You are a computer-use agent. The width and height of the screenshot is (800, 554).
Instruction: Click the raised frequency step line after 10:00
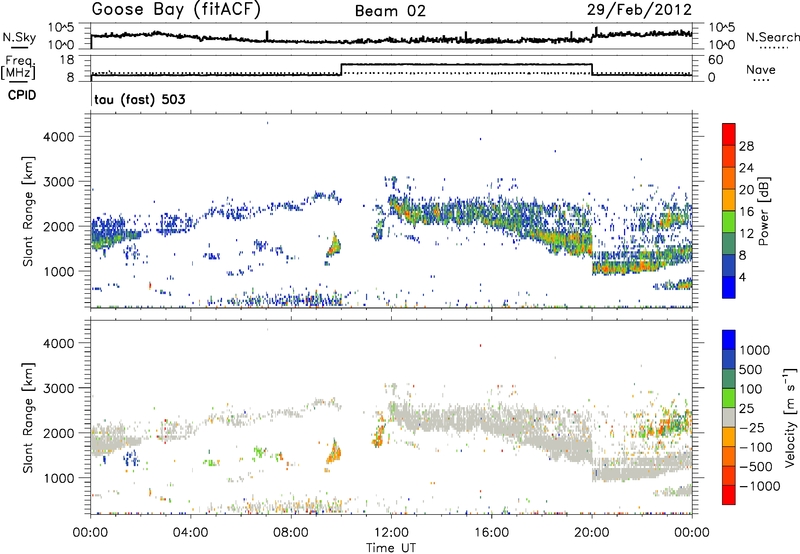pos(466,64)
